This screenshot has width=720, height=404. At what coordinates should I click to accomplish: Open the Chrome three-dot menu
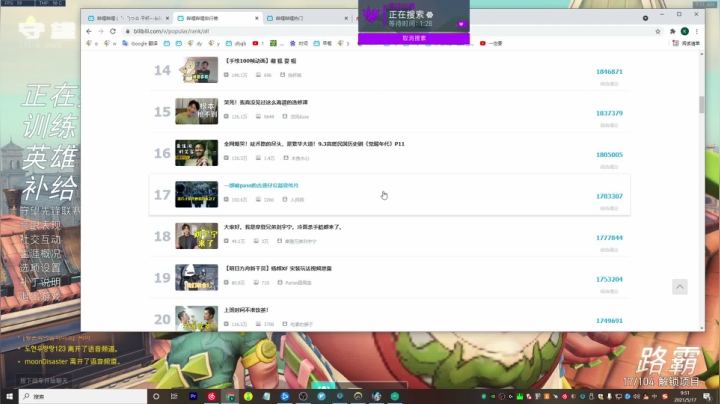click(697, 31)
